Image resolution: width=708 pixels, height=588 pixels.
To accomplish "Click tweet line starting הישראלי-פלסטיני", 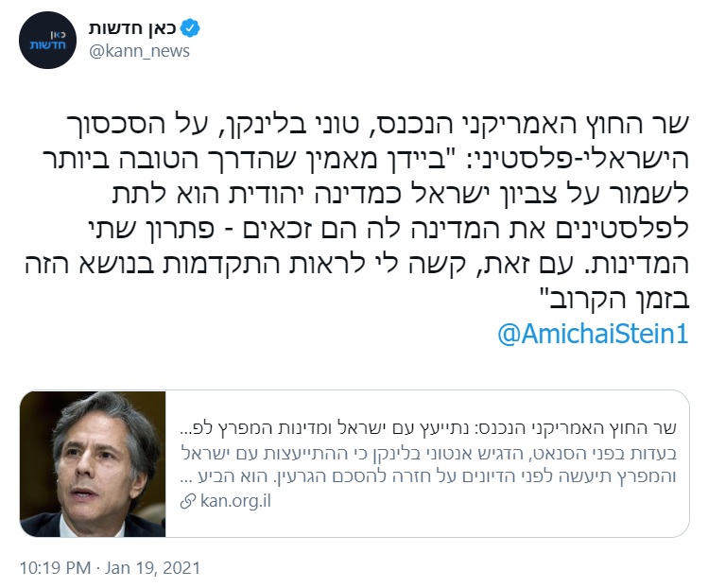I will (365, 160).
